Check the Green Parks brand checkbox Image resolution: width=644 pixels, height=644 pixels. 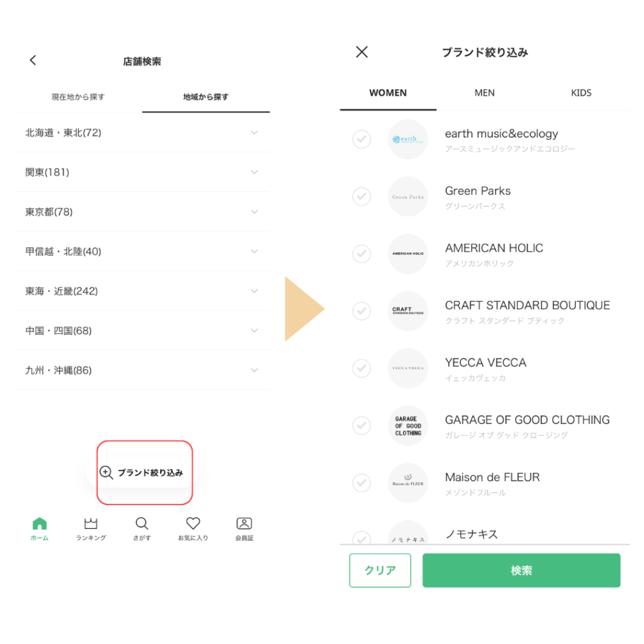362,196
